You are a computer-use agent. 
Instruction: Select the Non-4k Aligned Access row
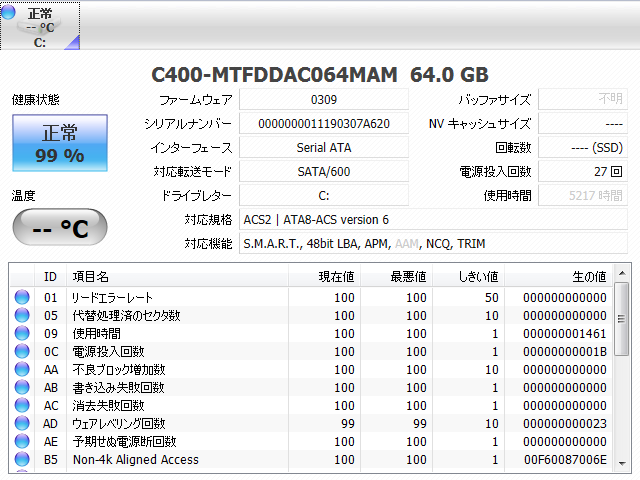click(311, 459)
